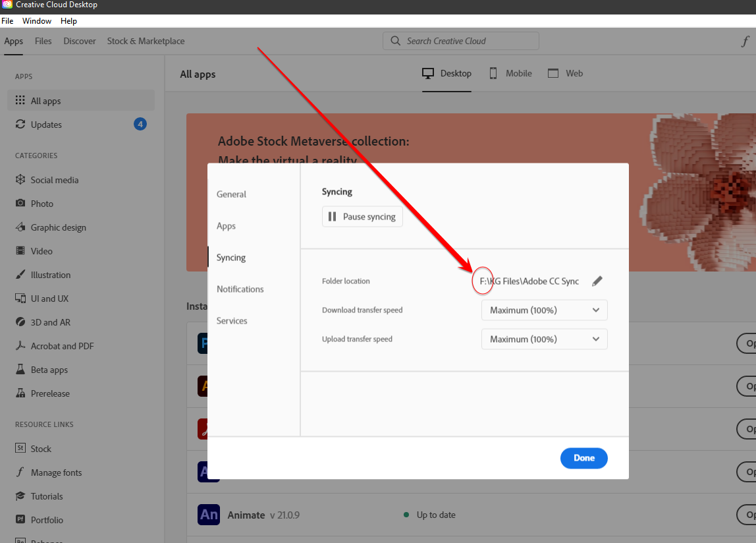
Task: Click the Done button
Action: tap(583, 458)
